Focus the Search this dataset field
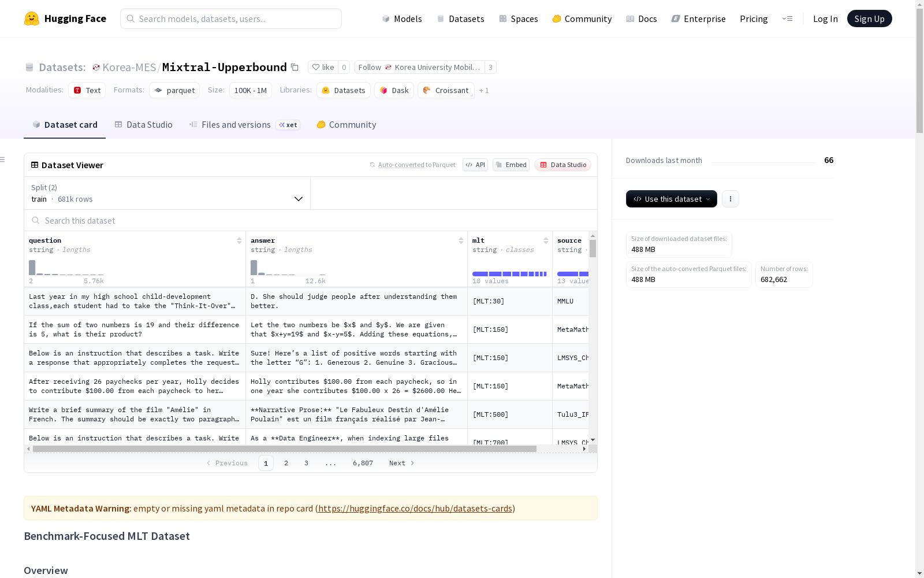The image size is (924, 578). pyautogui.click(x=311, y=220)
